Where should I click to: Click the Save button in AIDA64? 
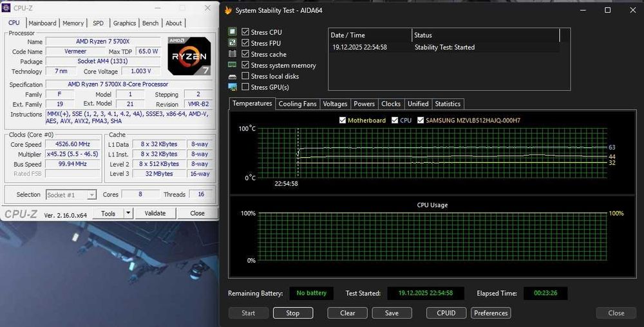(x=392, y=313)
